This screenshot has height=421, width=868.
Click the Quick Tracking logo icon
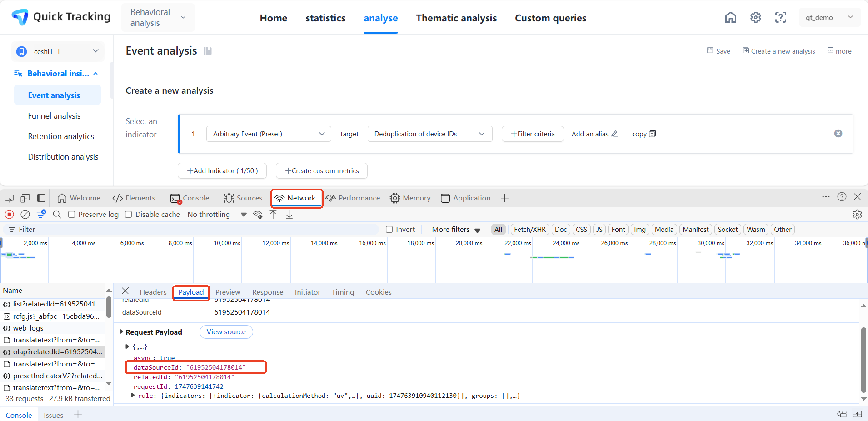[20, 17]
